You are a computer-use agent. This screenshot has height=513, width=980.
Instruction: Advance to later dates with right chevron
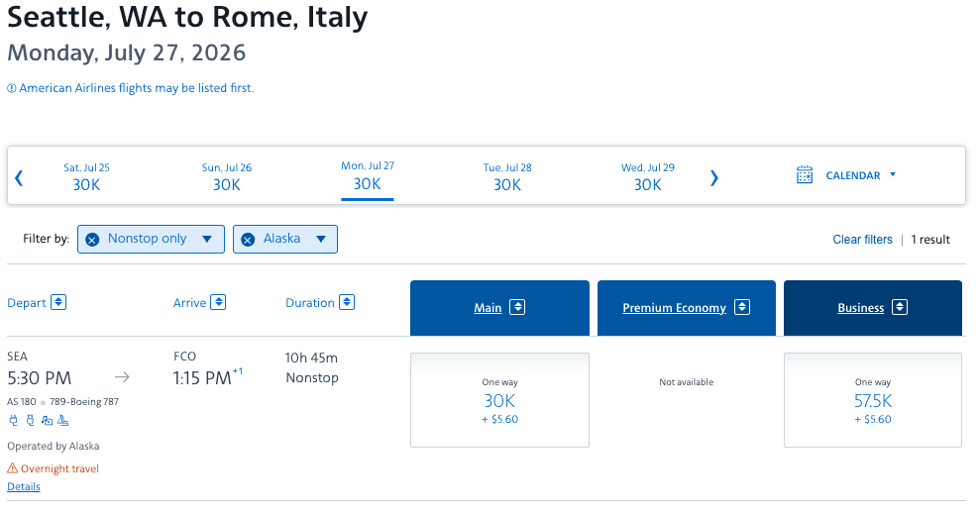(714, 178)
